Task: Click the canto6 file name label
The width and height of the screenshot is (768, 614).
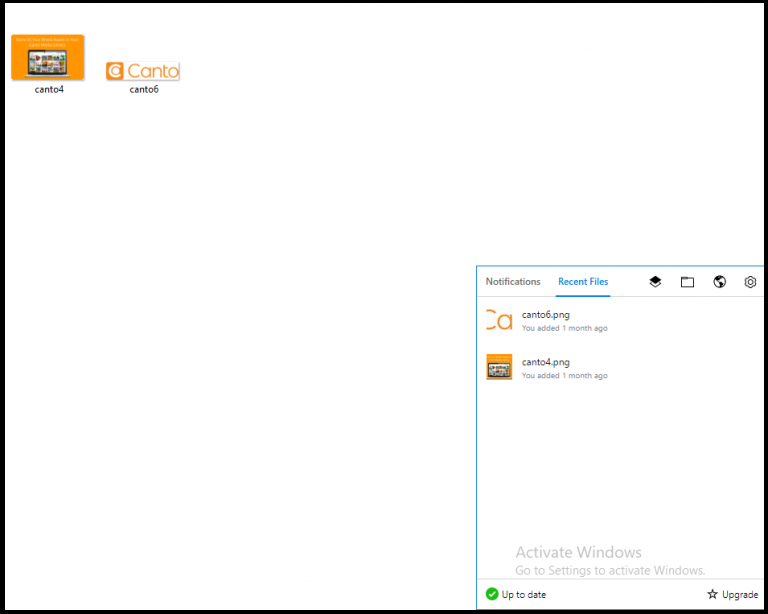Action: [x=144, y=89]
